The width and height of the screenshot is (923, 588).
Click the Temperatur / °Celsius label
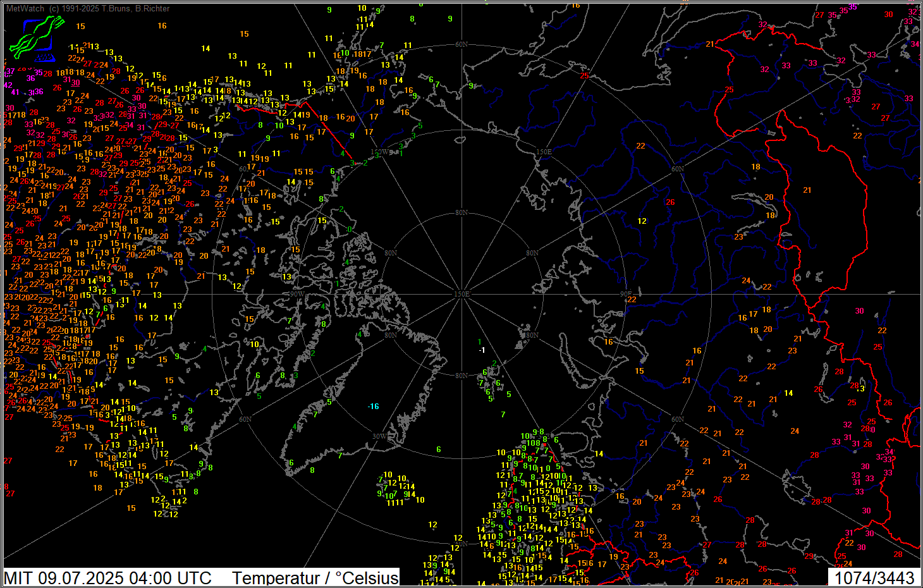[315, 578]
